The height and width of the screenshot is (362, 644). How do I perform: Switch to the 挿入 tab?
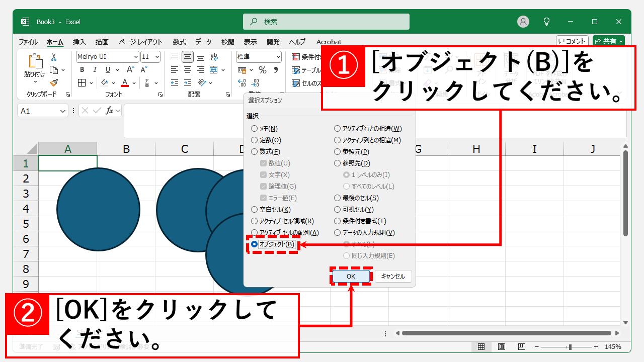point(79,42)
